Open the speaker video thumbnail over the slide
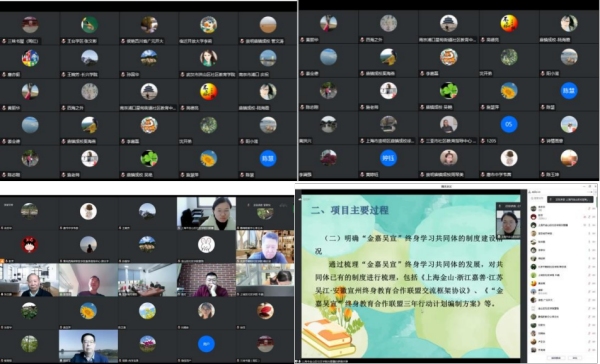Screen dimensions: 600x364 coord(508,221)
